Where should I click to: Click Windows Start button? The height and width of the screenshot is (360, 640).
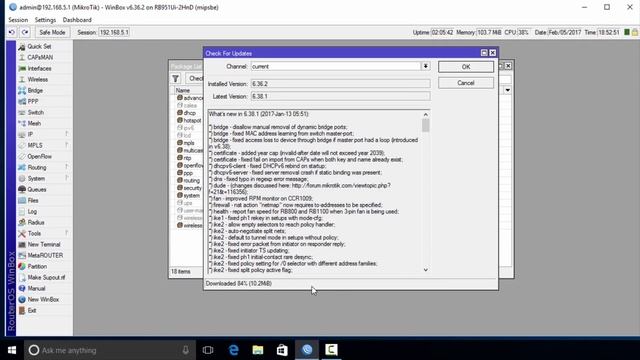[x=12, y=350]
